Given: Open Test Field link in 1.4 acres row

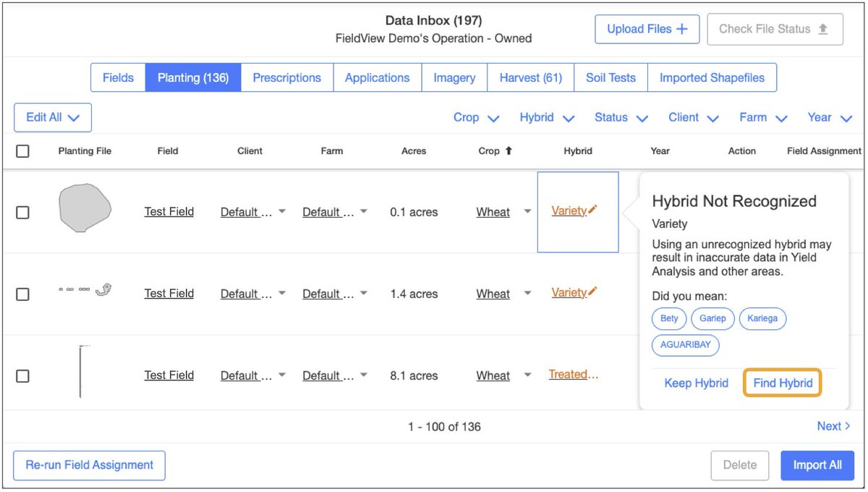Looking at the screenshot, I should click(x=169, y=293).
